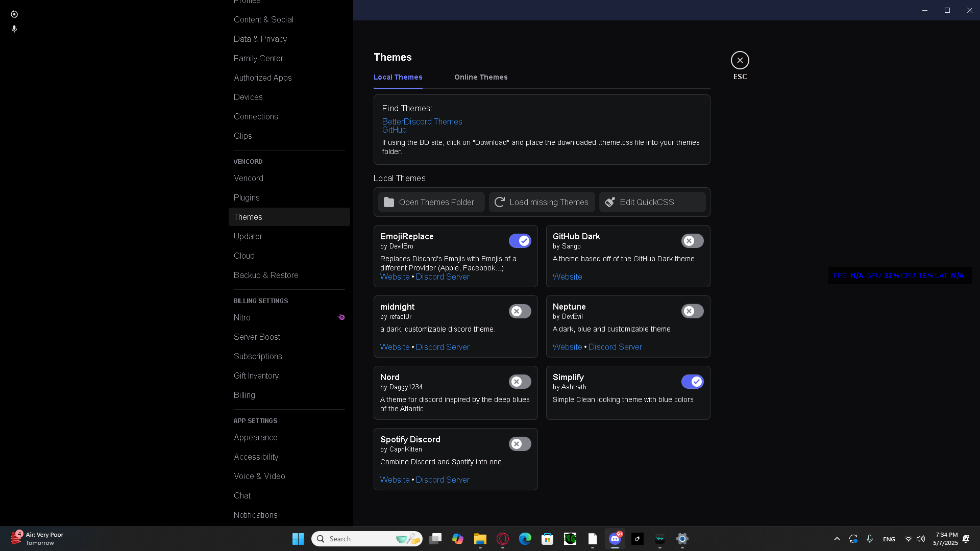Disable the Simplify theme toggle

[x=692, y=382]
